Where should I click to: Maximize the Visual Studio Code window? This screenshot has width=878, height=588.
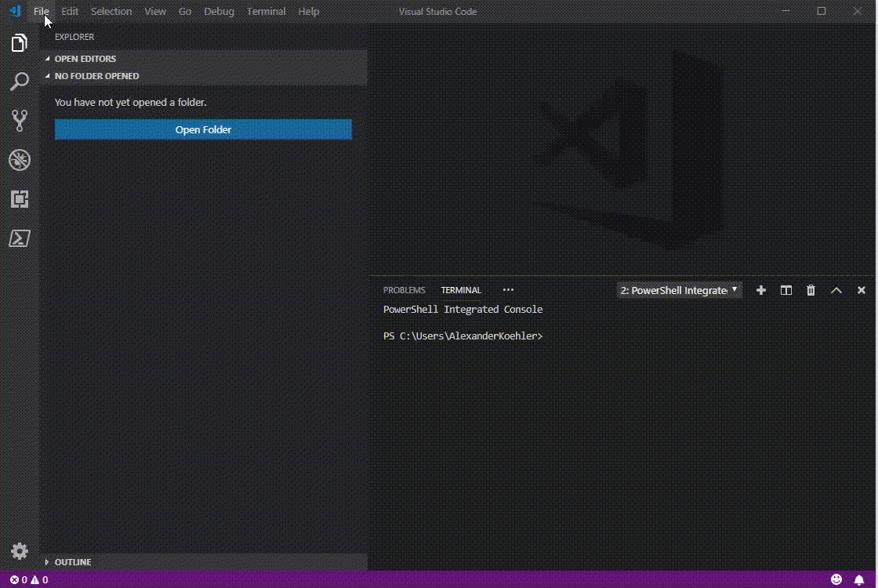click(822, 11)
